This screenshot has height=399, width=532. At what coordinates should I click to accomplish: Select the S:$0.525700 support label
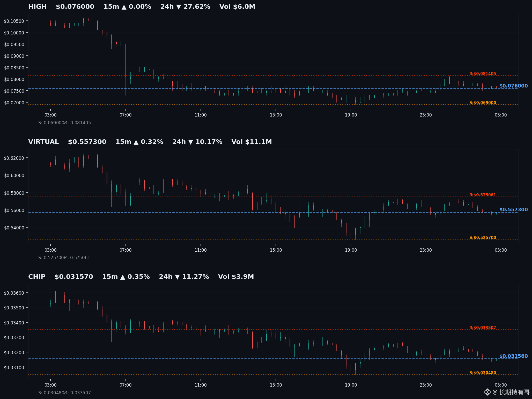pyautogui.click(x=483, y=238)
